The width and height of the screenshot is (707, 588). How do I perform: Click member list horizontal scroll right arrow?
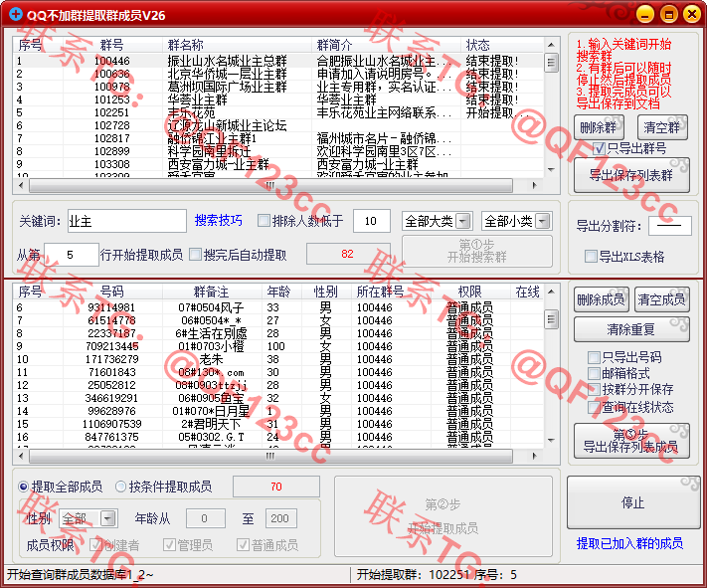point(534,456)
